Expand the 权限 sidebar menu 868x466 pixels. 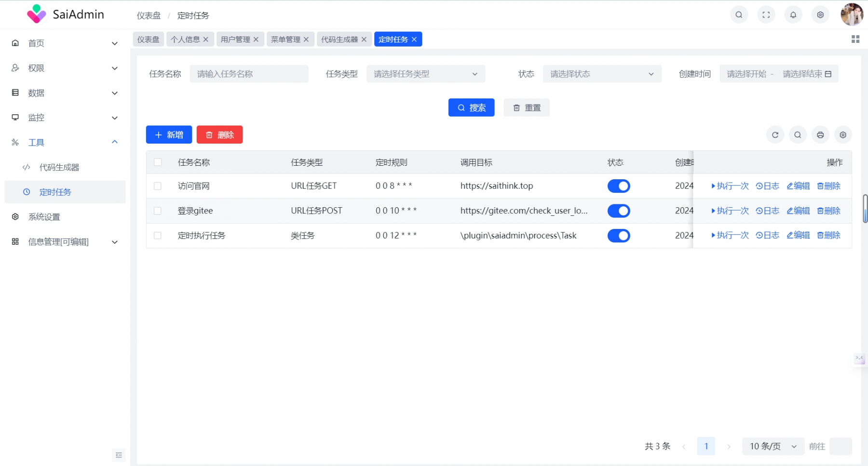(65, 68)
